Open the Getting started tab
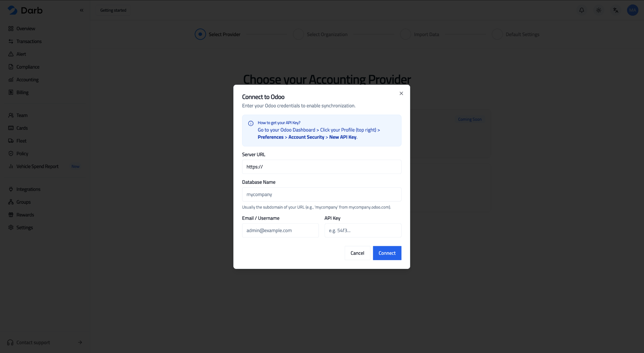This screenshot has width=644, height=353. pos(113,10)
